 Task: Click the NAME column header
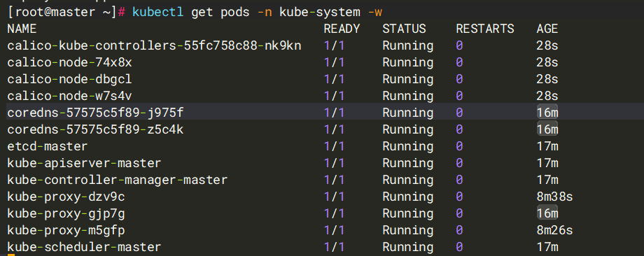(x=22, y=29)
